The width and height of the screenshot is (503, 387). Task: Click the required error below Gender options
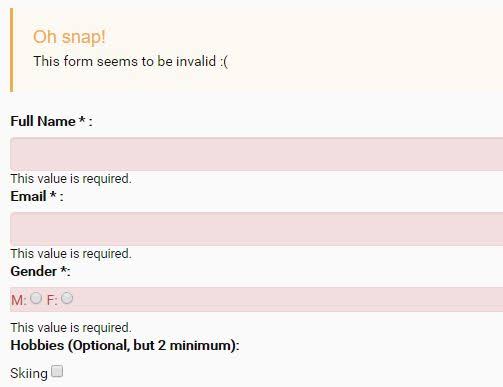pos(71,328)
